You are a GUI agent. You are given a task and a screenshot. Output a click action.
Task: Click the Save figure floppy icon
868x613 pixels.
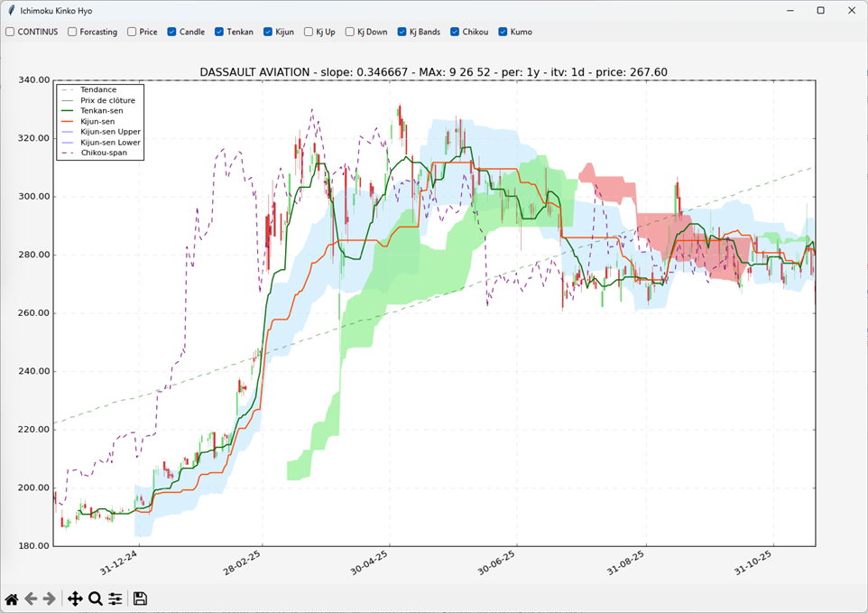click(x=140, y=599)
